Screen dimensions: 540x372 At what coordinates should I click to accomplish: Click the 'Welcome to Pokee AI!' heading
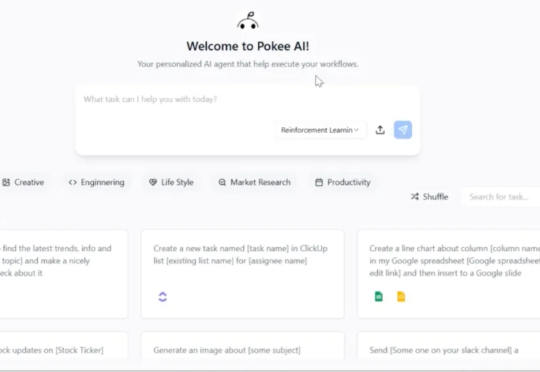click(x=248, y=46)
